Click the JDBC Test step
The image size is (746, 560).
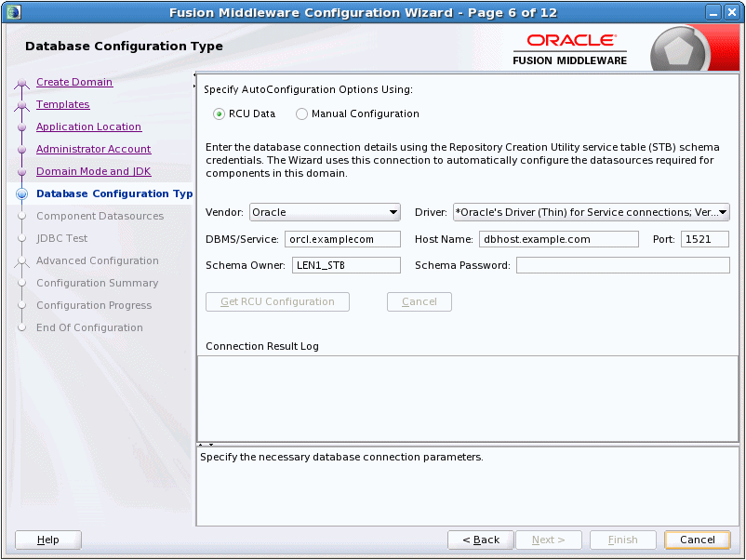coord(61,238)
